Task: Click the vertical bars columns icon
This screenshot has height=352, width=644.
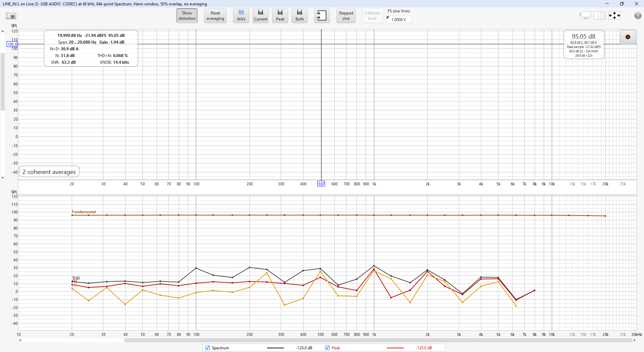Action: click(600, 15)
